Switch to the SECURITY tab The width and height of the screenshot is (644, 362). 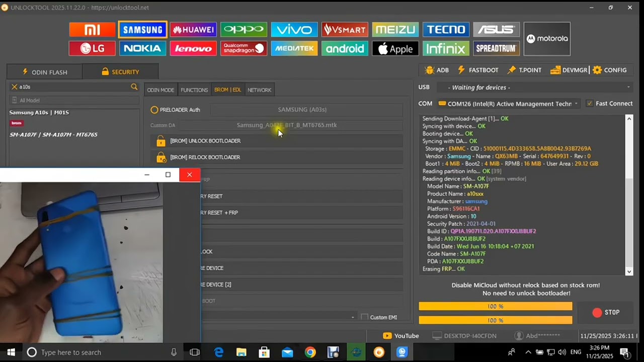point(120,72)
